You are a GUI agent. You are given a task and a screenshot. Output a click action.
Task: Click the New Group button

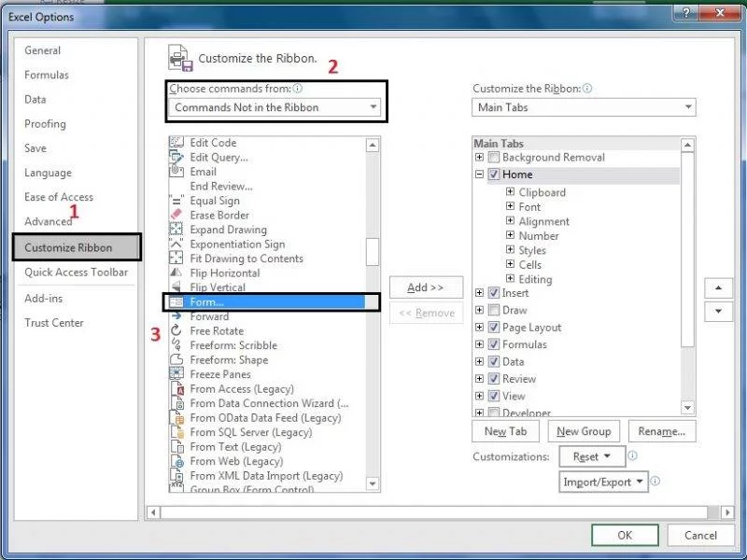[584, 431]
